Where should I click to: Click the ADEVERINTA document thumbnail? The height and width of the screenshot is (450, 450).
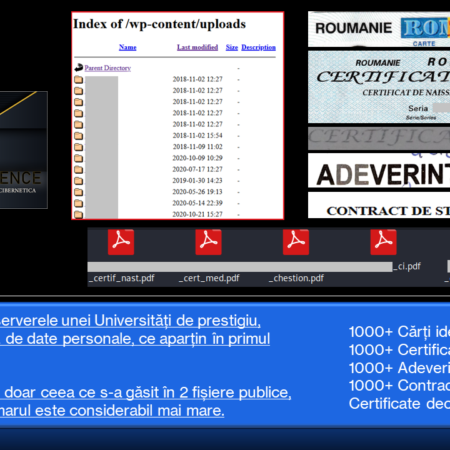[379, 170]
